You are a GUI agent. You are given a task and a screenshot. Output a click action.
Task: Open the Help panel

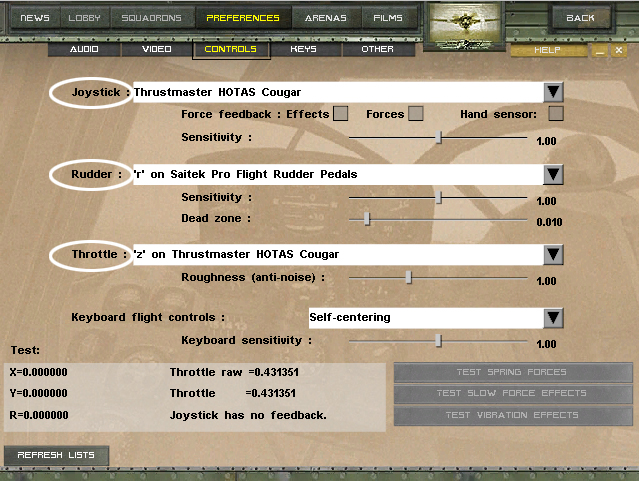click(547, 50)
